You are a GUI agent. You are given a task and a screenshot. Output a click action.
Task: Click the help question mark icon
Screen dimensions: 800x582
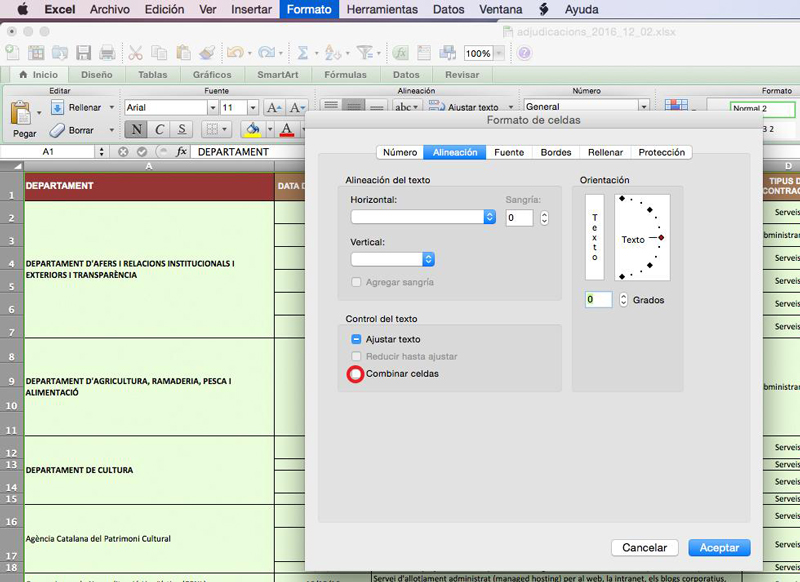click(524, 53)
